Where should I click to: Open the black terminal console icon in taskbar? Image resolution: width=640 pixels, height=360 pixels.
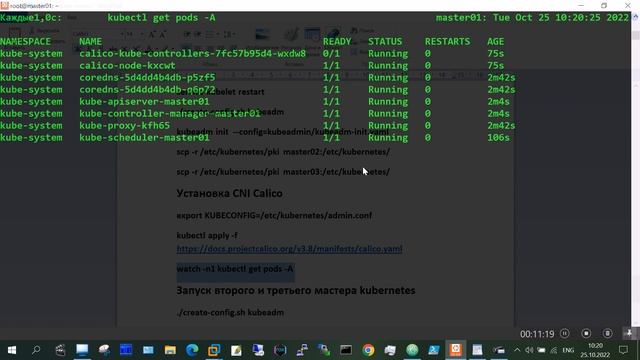click(x=346, y=350)
